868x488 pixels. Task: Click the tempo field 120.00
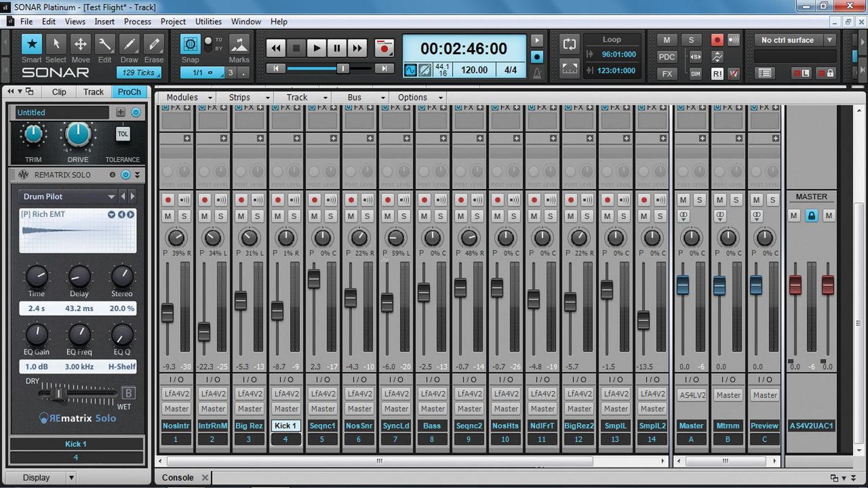(474, 70)
